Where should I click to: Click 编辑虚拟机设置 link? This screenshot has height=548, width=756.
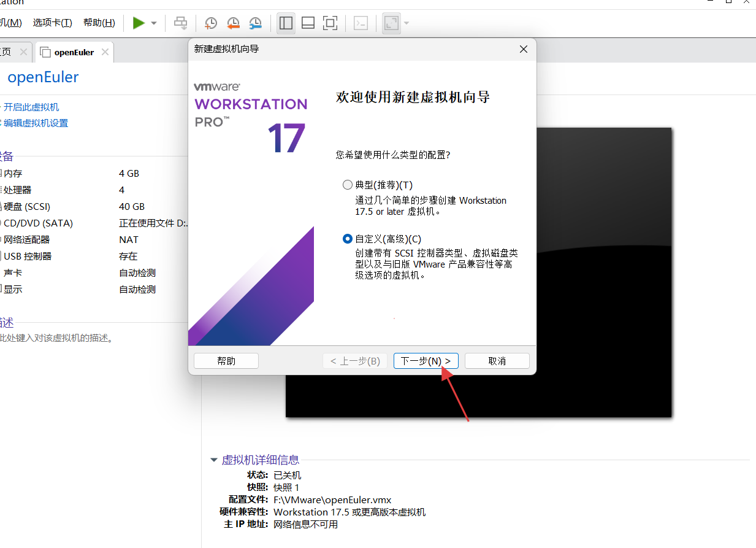(x=35, y=123)
